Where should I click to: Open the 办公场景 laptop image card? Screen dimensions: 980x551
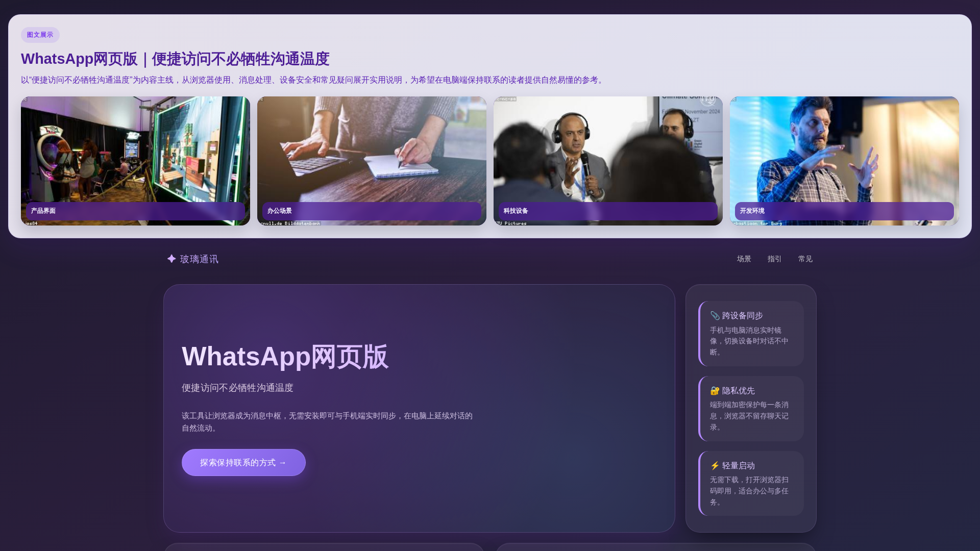click(x=372, y=161)
